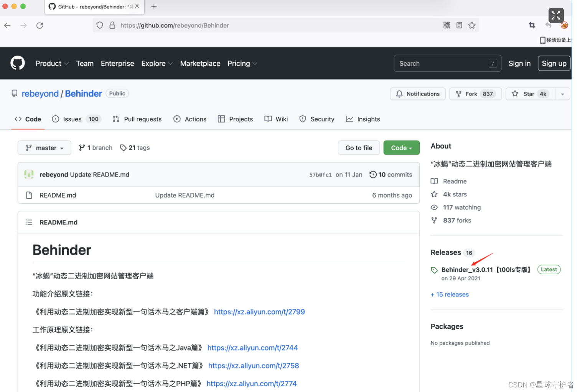
Task: Open commit hash 57b0fc1
Action: 320,175
